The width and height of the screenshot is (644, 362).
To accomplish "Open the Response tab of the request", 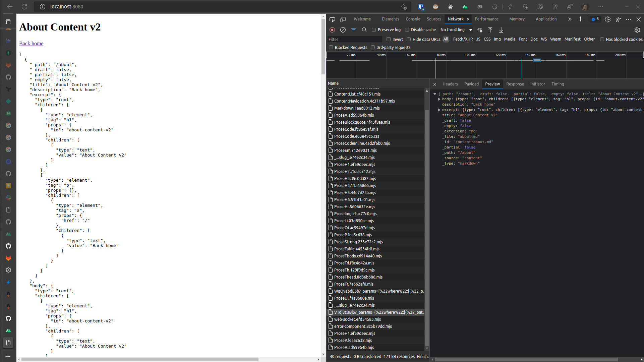I will coord(515,84).
